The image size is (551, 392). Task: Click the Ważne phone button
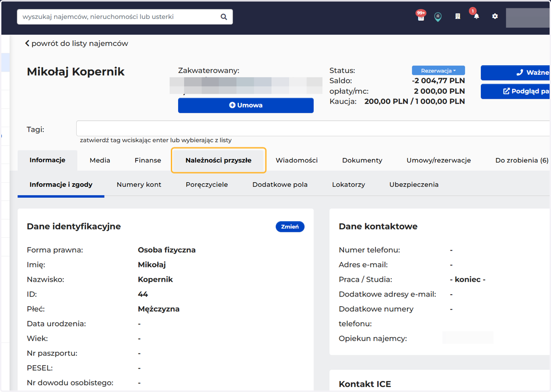pyautogui.click(x=516, y=73)
